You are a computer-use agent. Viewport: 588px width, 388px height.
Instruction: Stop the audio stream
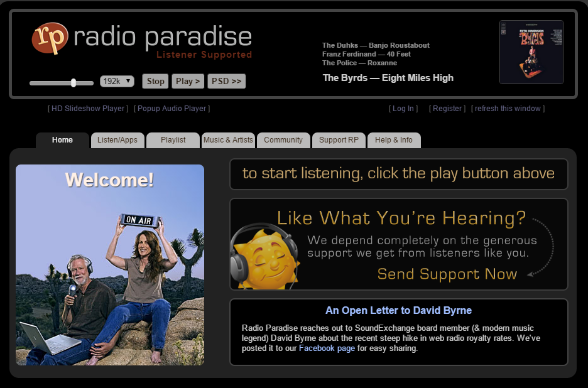coord(155,82)
